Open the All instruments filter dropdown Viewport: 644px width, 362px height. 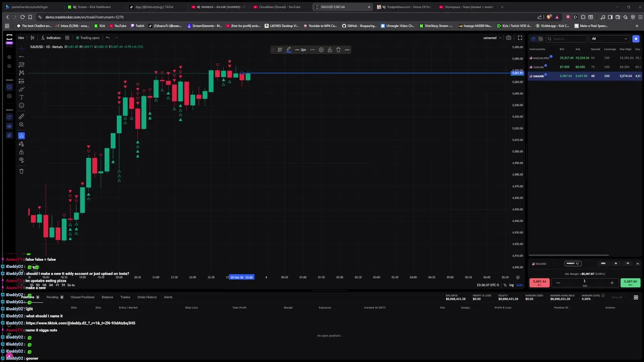click(x=610, y=39)
